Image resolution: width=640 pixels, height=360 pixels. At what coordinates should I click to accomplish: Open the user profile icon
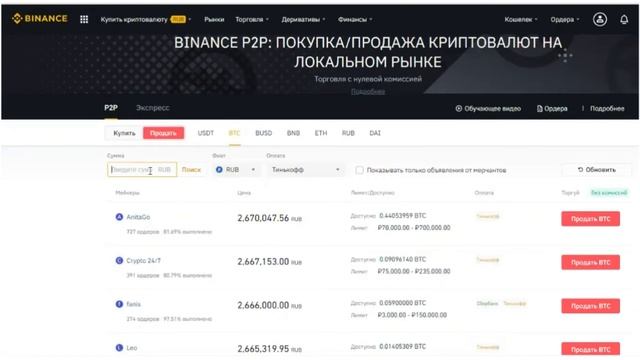[x=600, y=19]
